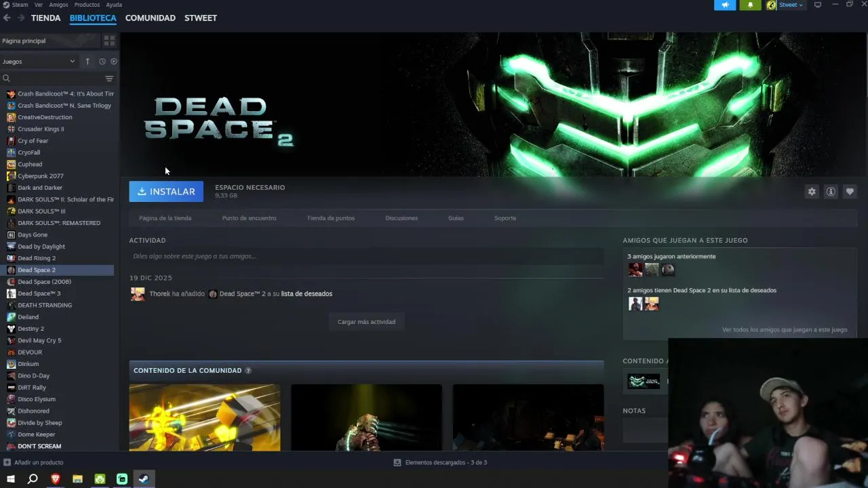Screen dimensions: 868x488
Task: Open the Ver menu
Action: click(x=39, y=5)
